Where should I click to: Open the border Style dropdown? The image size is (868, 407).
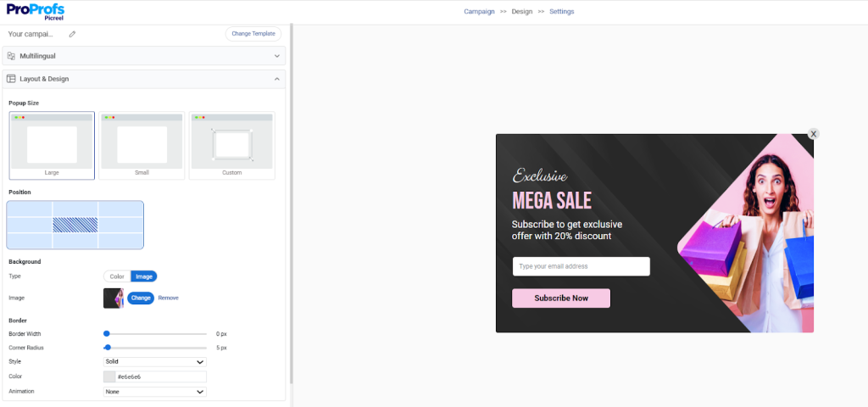pos(154,361)
